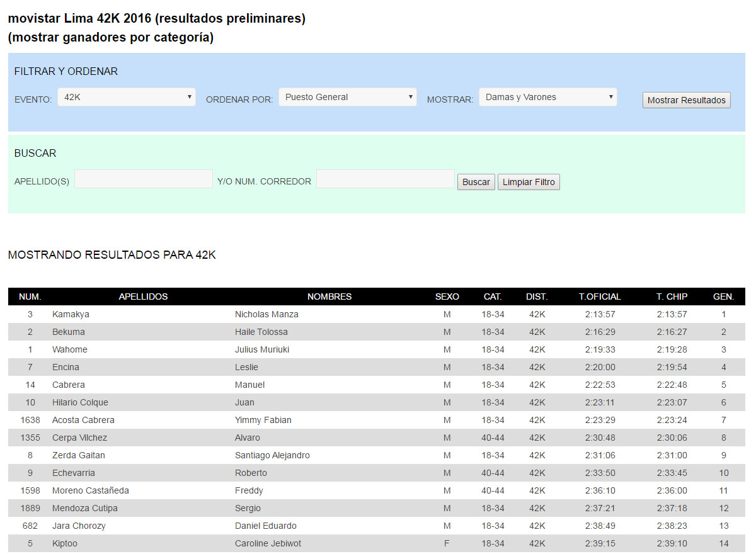Click runner number 1889
Viewport: 756px width, 554px height.
(30, 508)
